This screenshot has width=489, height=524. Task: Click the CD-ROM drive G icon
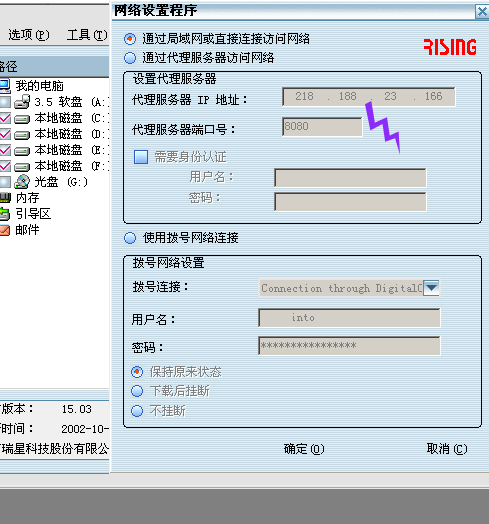[22, 182]
